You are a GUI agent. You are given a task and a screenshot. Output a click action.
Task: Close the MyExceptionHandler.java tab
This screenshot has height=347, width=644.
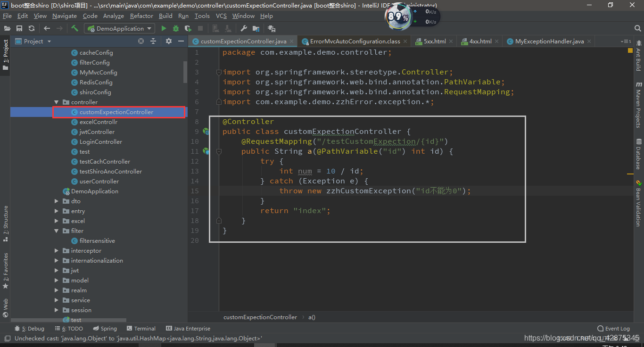pyautogui.click(x=590, y=41)
